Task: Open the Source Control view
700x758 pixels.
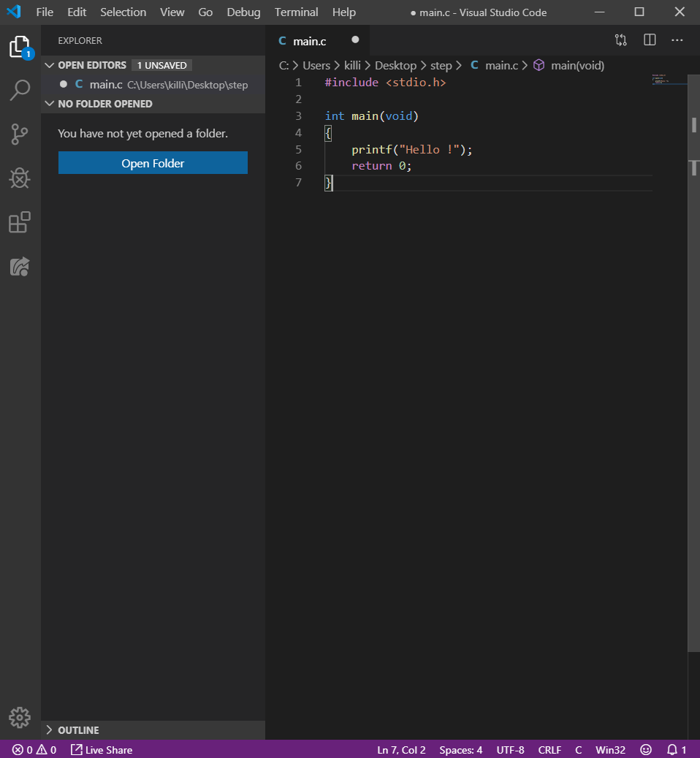Action: 20,134
